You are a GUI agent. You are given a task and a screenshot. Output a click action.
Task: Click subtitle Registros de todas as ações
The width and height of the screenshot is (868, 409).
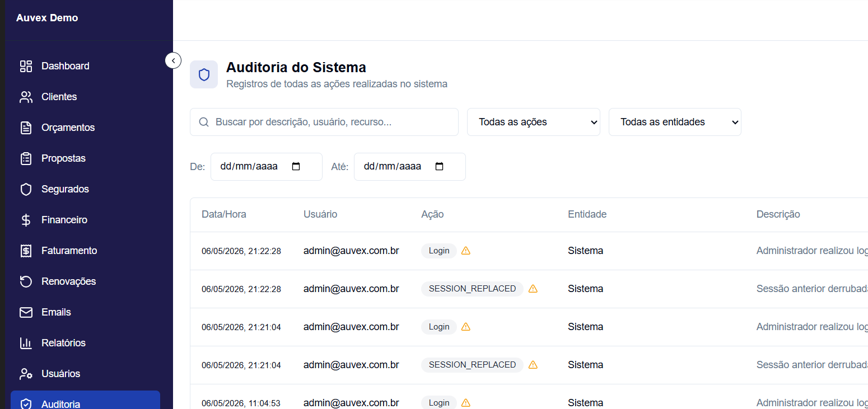pos(337,84)
